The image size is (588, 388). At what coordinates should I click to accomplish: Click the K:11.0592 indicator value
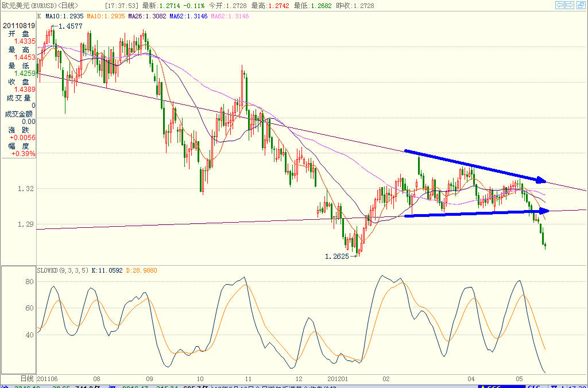[x=107, y=270]
